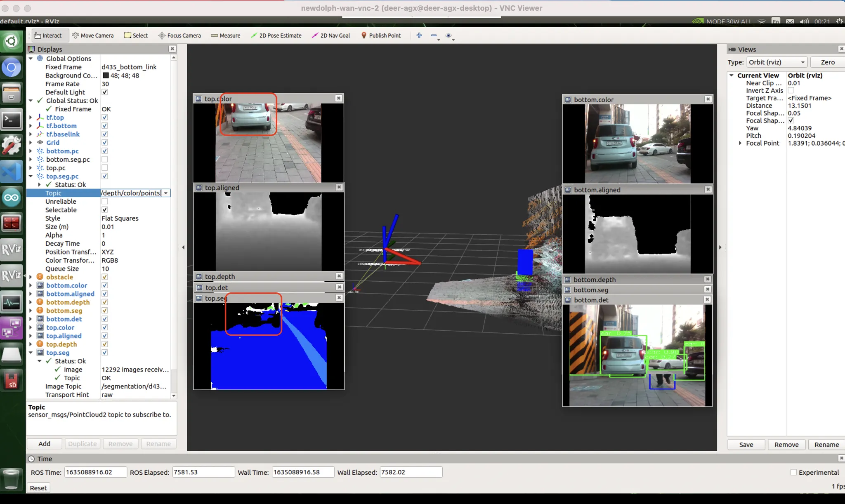Viewport: 845px width, 504px height.
Task: Activate the Publish Point tool
Action: [x=381, y=35]
